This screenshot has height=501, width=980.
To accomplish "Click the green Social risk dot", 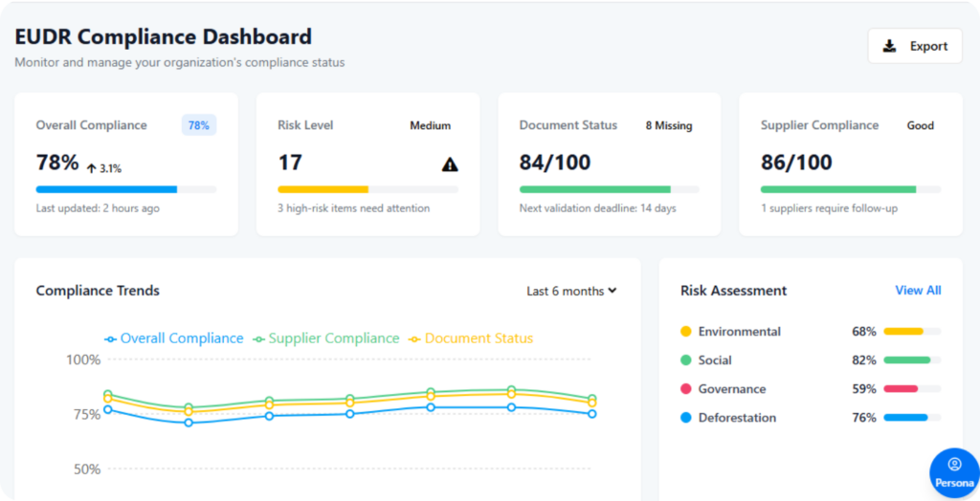I will point(685,360).
